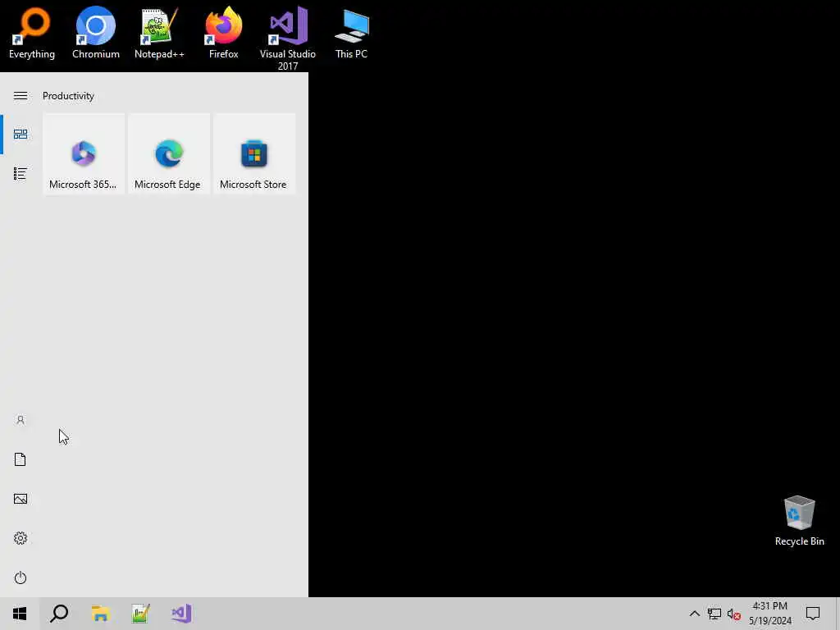Viewport: 840px width, 630px height.
Task: Launch Chromium from the desktop
Action: point(95,33)
